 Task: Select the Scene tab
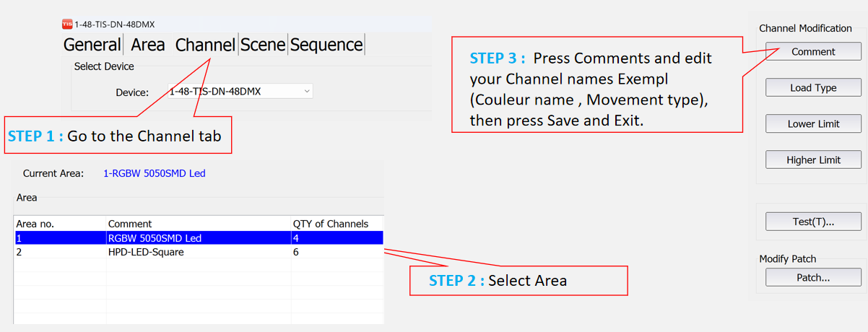coord(263,45)
